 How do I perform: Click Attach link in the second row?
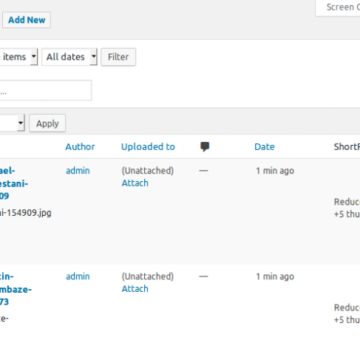tap(135, 289)
